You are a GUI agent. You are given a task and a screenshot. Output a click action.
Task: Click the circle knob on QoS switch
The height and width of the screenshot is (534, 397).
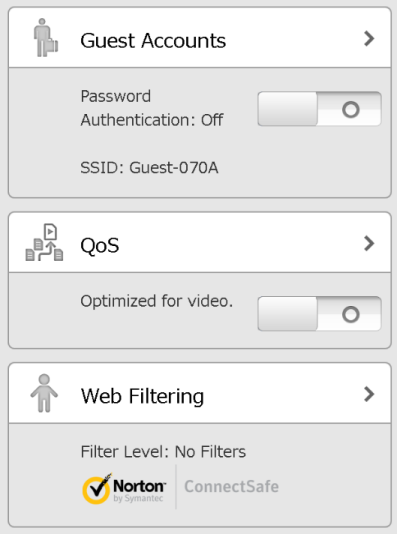pyautogui.click(x=351, y=314)
